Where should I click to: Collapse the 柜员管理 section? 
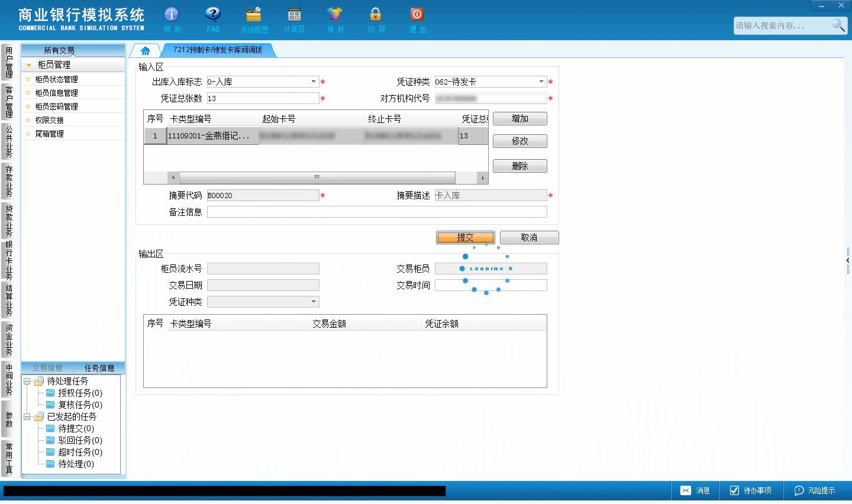[x=28, y=65]
